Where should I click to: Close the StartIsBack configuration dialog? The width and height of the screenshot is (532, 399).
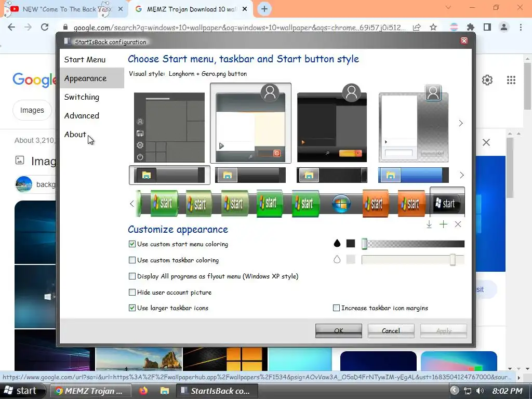(464, 41)
